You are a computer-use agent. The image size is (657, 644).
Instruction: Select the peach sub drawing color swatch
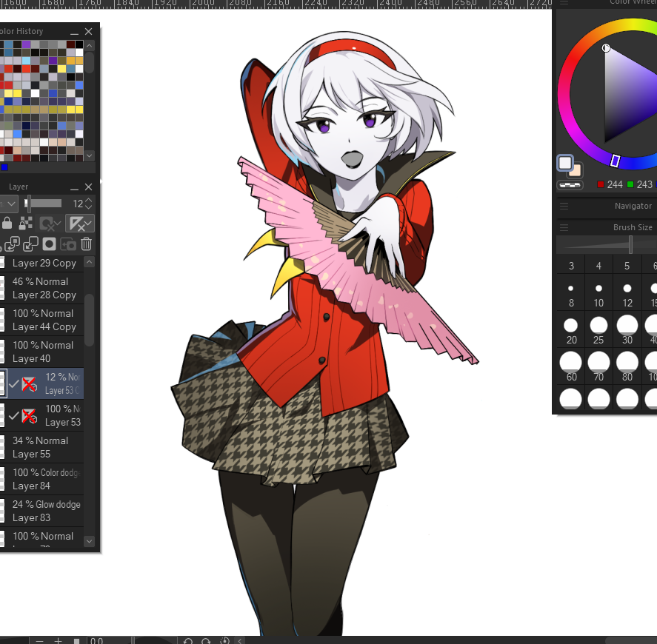(577, 171)
